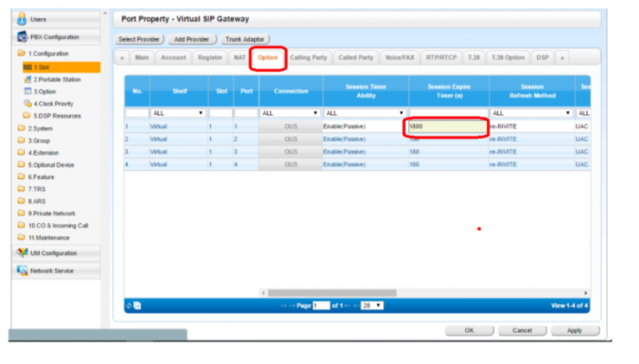
Task: Open the Users section icon
Action: [x=22, y=18]
